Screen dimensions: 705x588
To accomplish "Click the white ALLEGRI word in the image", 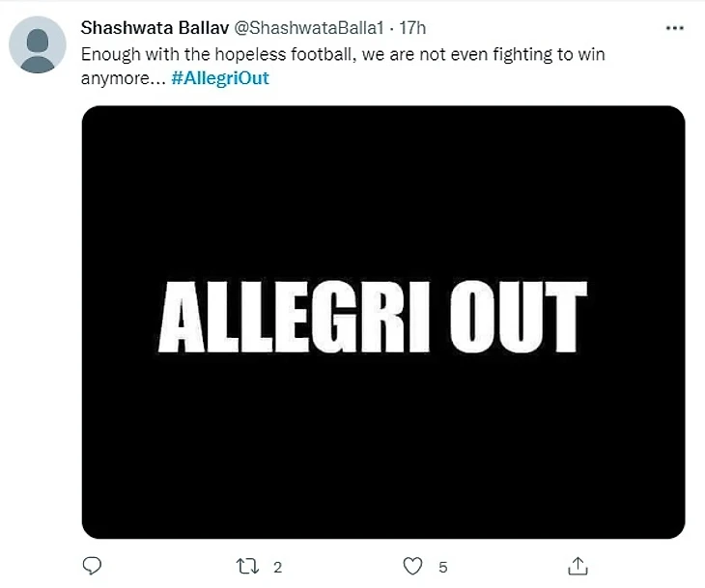I will tap(296, 319).
